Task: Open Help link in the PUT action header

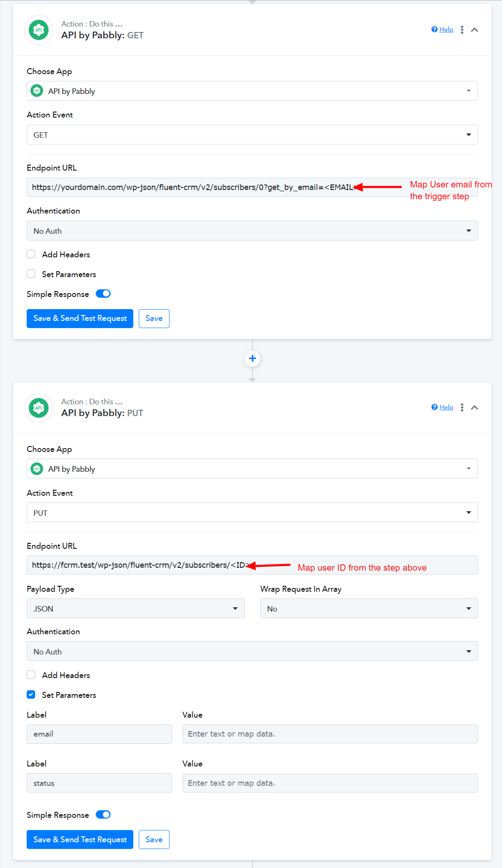Action: 446,407
